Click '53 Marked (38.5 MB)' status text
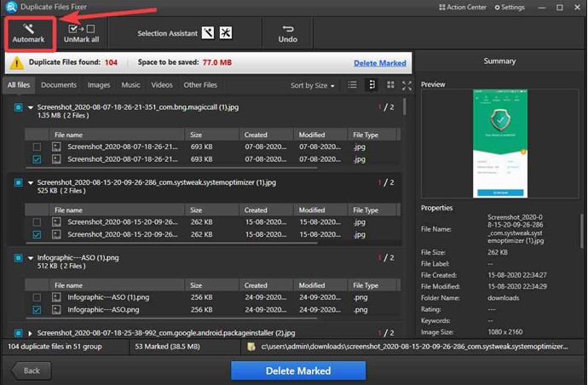 click(167, 347)
